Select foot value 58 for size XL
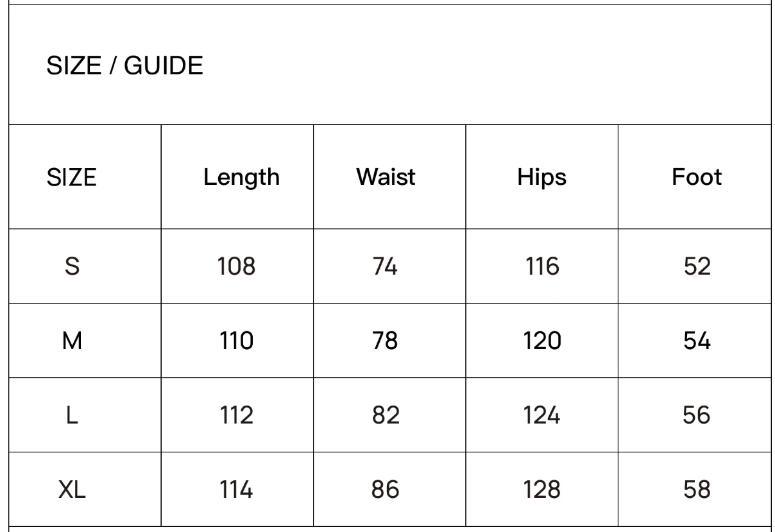 point(696,490)
